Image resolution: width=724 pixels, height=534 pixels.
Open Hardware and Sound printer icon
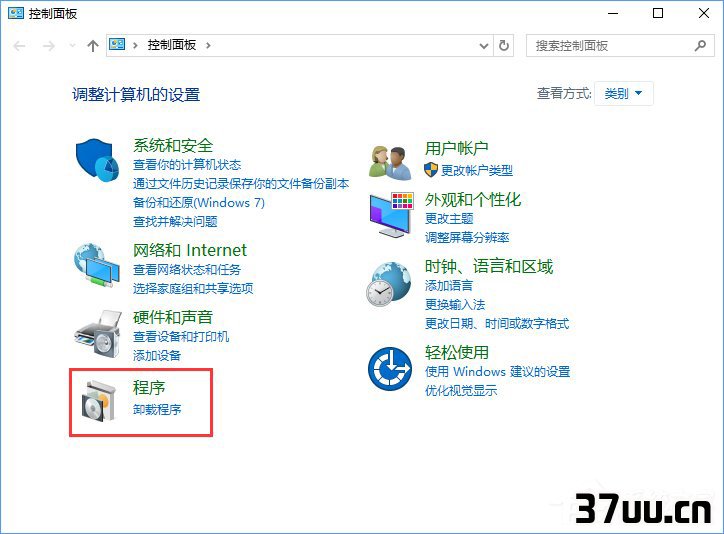tap(98, 334)
